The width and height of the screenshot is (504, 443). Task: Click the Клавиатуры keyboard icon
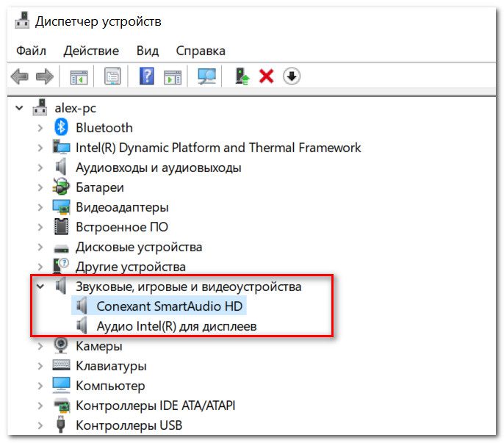(x=61, y=365)
